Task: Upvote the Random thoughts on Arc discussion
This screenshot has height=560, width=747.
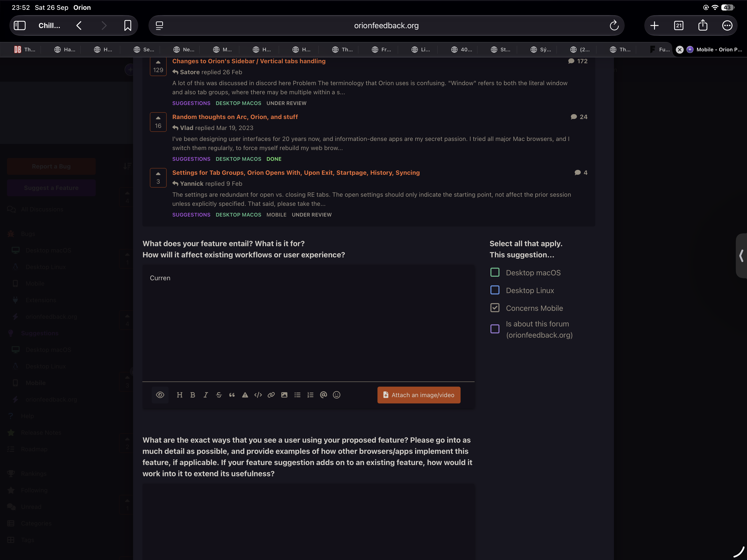Action: point(158,122)
